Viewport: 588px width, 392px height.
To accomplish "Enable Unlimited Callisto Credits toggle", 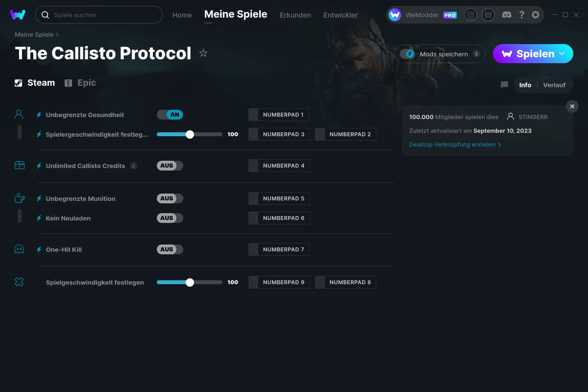I will tap(170, 166).
